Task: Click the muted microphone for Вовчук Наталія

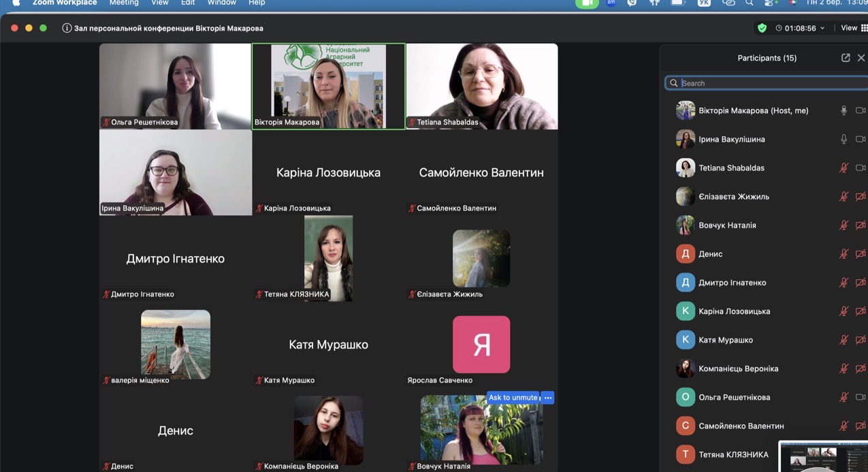Action: (843, 225)
